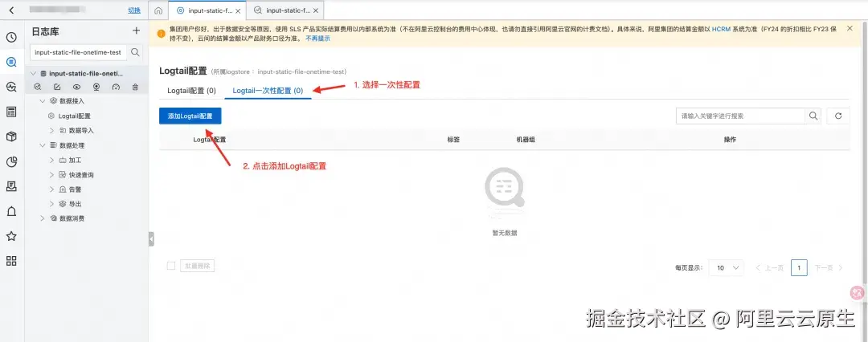Collapse the input-static-file-oneti... logstore node
The height and width of the screenshot is (342, 868).
tap(33, 74)
